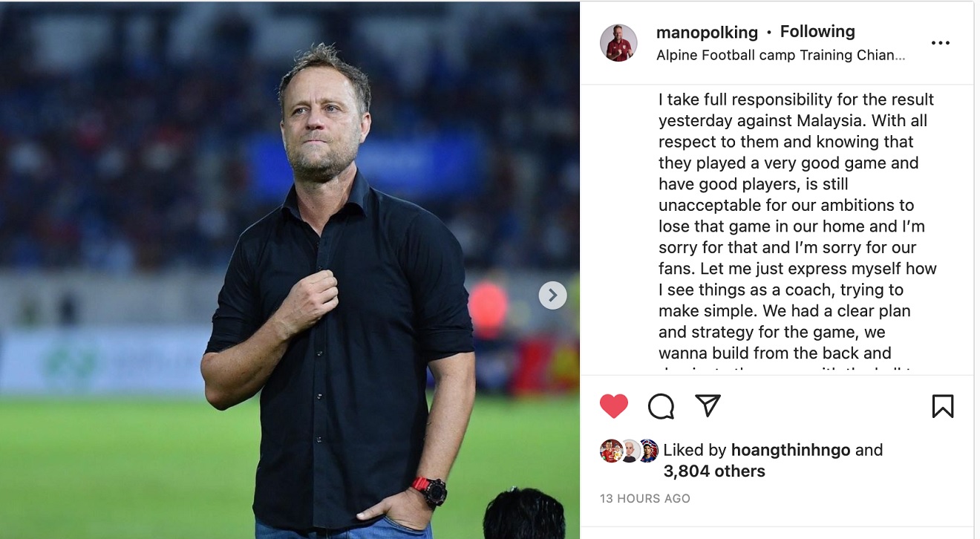Click the middle liker avatar thumbnail
The height and width of the screenshot is (539, 980).
click(x=630, y=451)
